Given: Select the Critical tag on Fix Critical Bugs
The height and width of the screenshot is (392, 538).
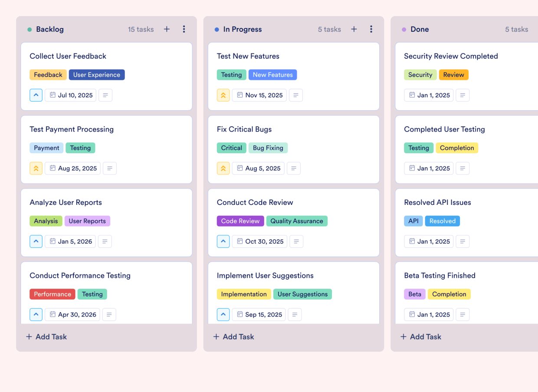Looking at the screenshot, I should pyautogui.click(x=231, y=148).
